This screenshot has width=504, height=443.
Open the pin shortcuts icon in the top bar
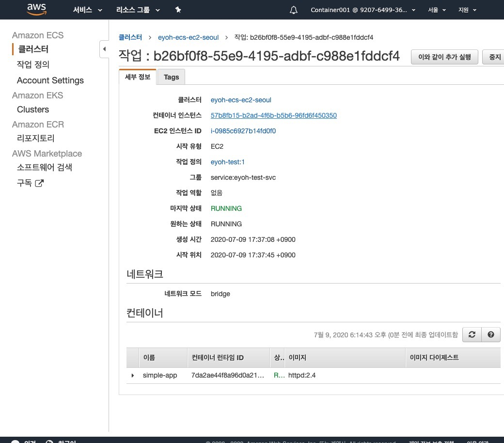tap(178, 10)
